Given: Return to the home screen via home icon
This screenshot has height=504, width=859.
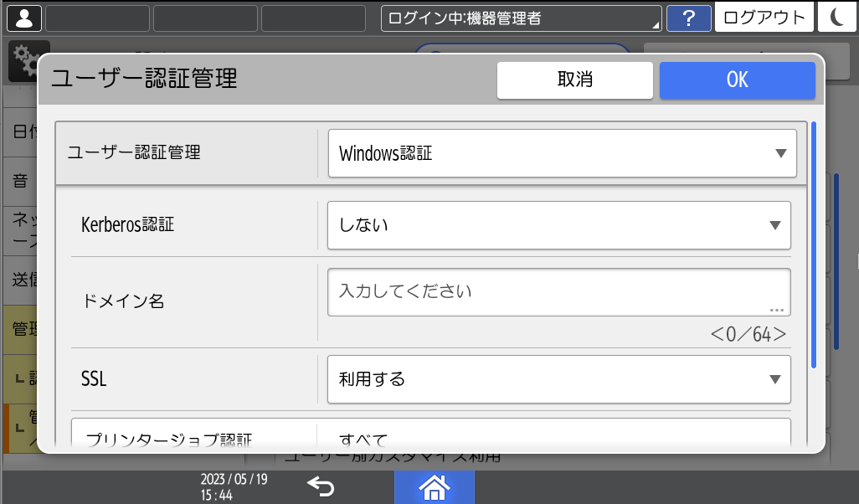Looking at the screenshot, I should [434, 486].
